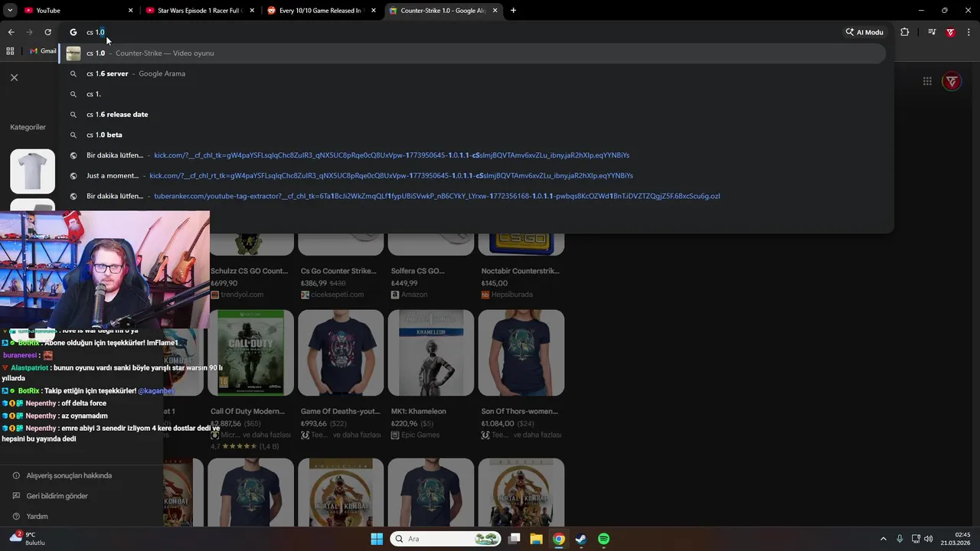Image resolution: width=980 pixels, height=551 pixels.
Task: Close the Every 10/10 Game Released tab
Action: coord(374,11)
